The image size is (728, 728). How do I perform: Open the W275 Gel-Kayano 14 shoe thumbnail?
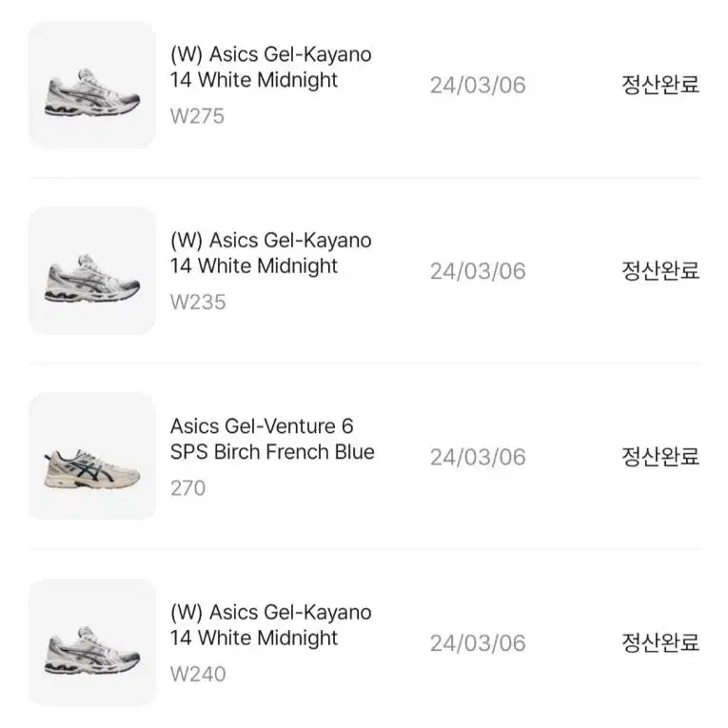point(92,85)
